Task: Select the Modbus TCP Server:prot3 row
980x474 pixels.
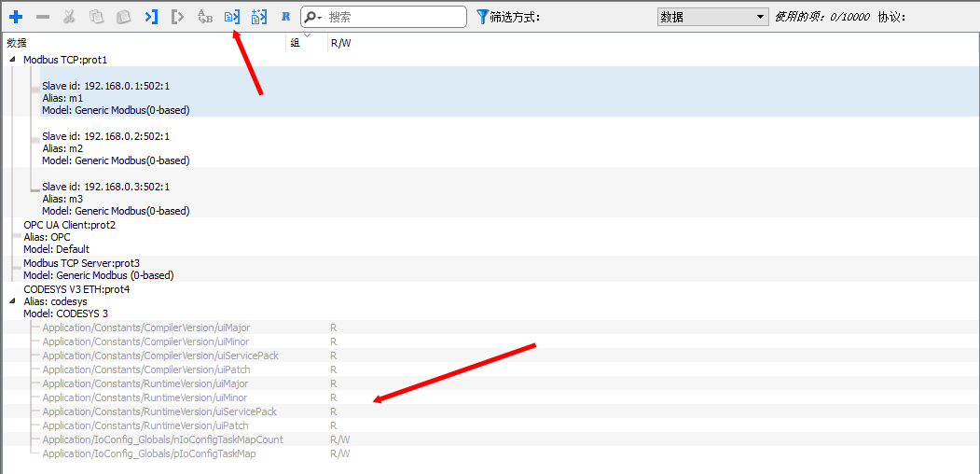Action: [98, 269]
